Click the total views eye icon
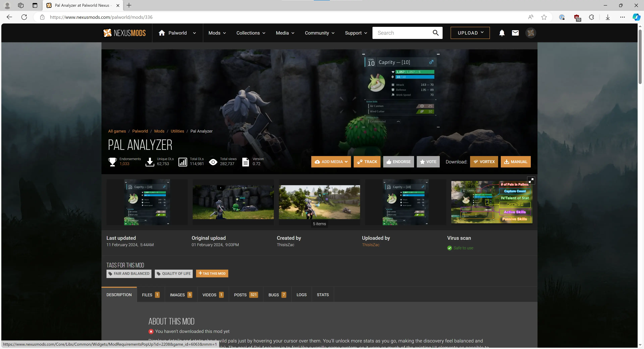 213,162
